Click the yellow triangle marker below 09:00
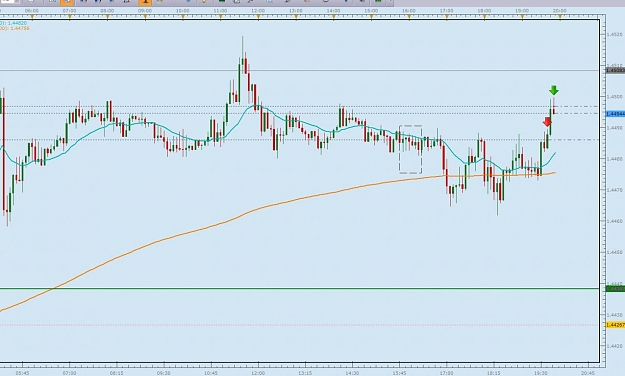 [145, 17]
